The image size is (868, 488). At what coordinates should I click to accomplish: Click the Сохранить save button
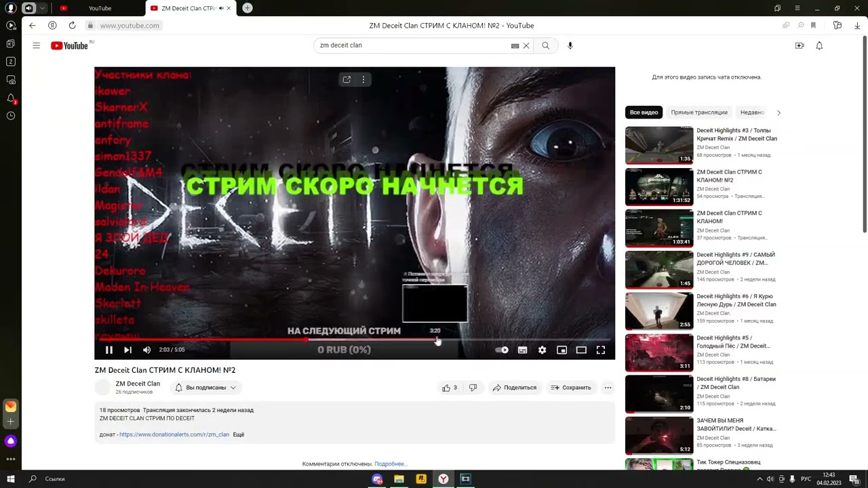coord(571,388)
